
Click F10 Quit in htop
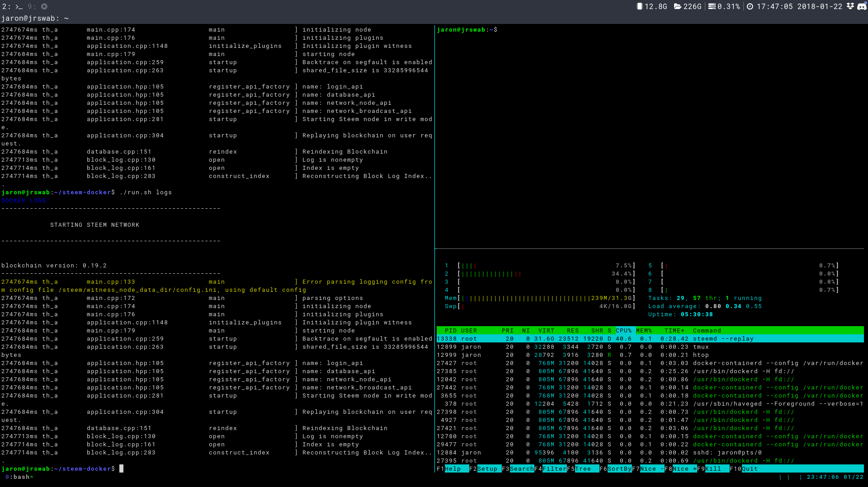(744, 468)
